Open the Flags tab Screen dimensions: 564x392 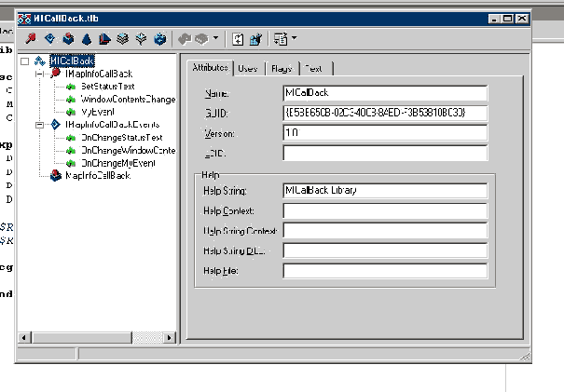click(x=281, y=68)
